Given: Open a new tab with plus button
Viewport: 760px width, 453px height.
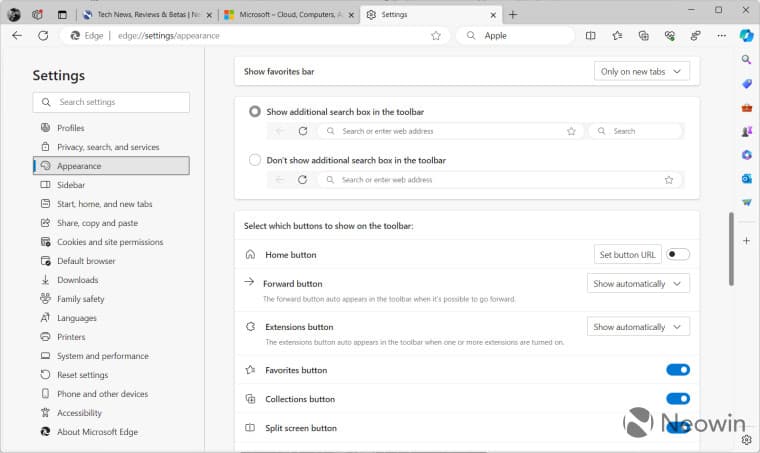Looking at the screenshot, I should click(513, 15).
